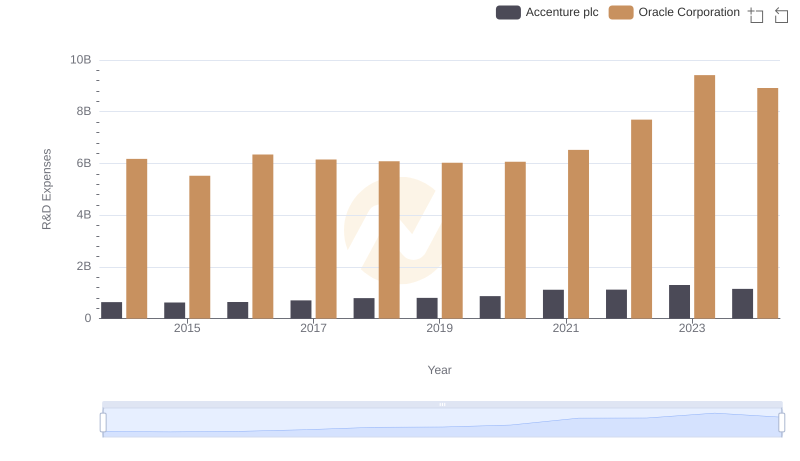The image size is (800, 461).
Task: Click the Oracle bar for 2019
Action: [x=452, y=241]
